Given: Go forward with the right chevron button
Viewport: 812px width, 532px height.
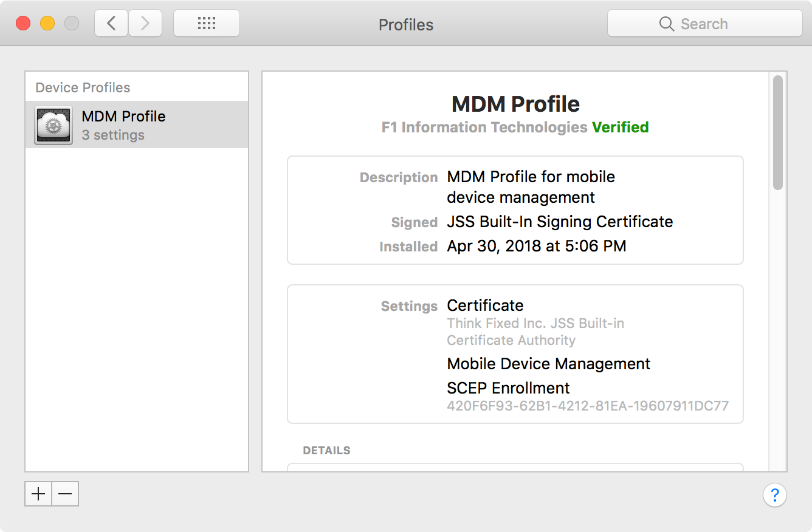Looking at the screenshot, I should point(145,24).
